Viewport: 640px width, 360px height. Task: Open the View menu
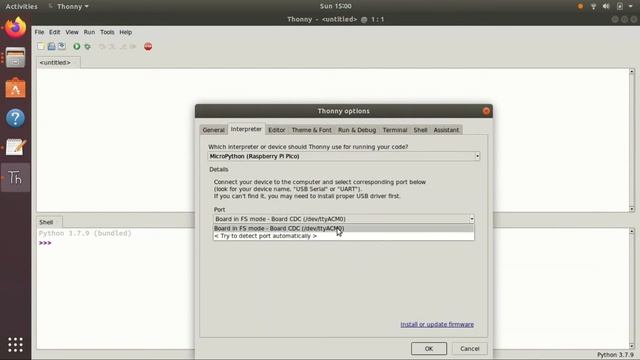click(72, 32)
